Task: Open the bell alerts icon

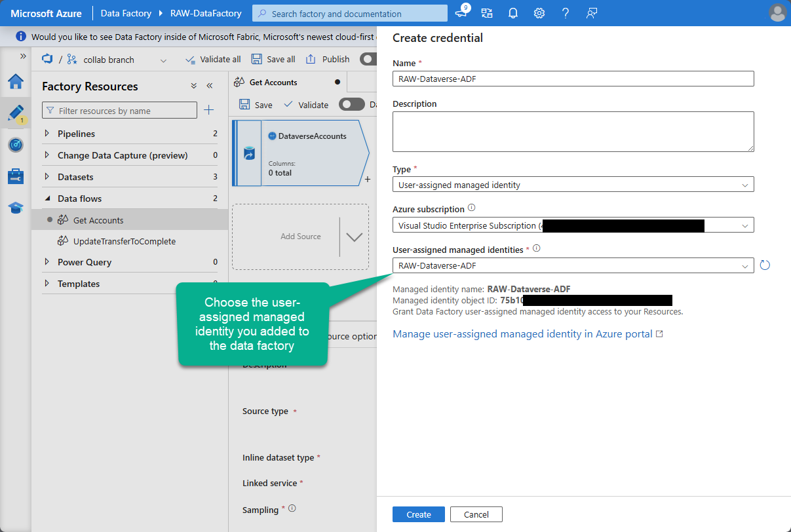Action: pos(513,13)
